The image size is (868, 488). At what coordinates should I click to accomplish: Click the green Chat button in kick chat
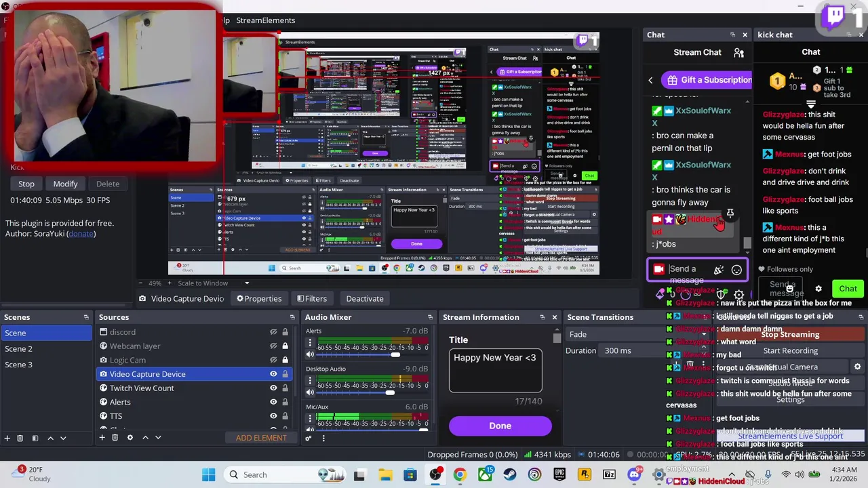pos(848,289)
